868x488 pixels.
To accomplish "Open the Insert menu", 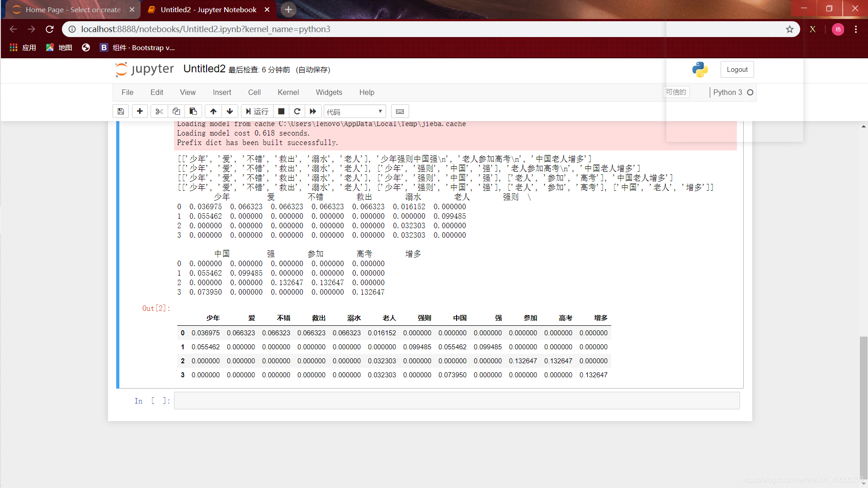I will pos(222,92).
